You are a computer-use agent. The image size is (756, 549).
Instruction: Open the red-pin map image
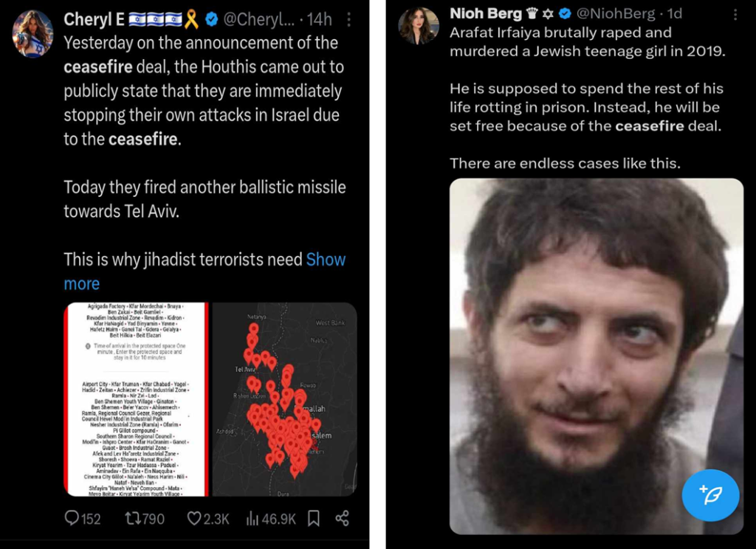click(284, 399)
